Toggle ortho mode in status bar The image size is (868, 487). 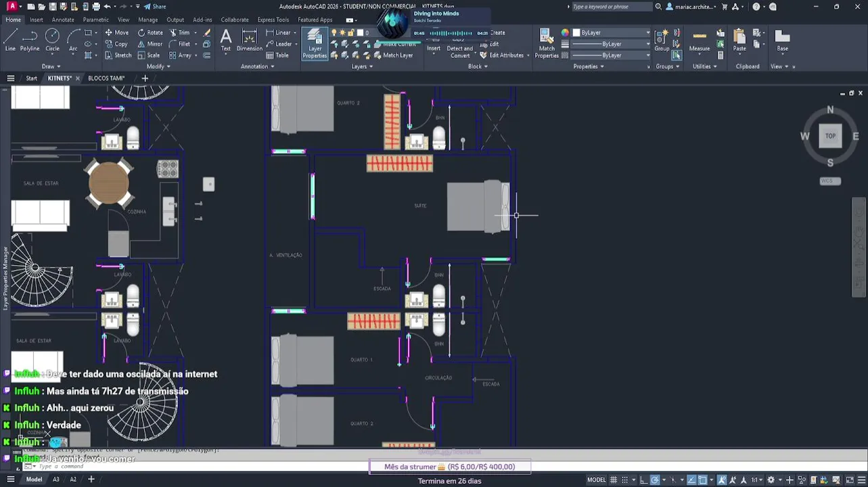point(645,480)
